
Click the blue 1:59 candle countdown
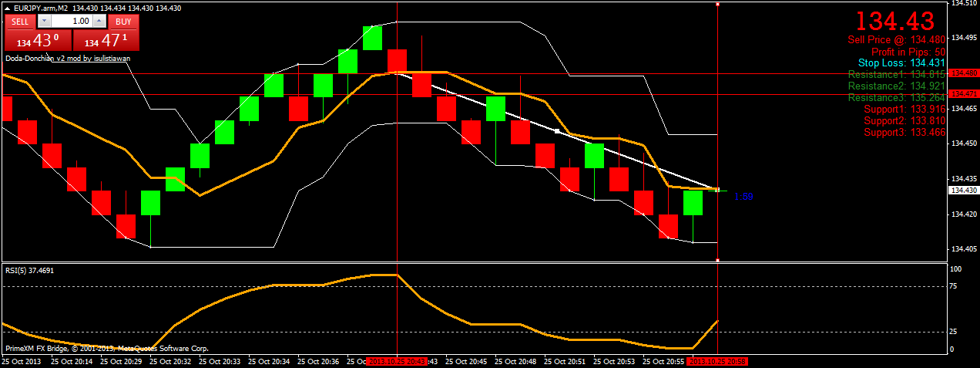pos(743,197)
